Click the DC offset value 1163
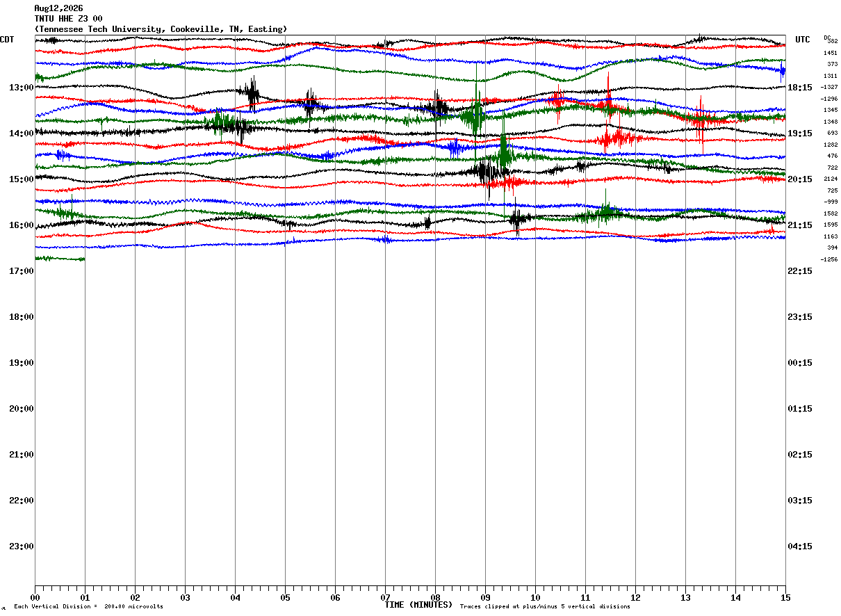The image size is (841, 616). tap(831, 236)
